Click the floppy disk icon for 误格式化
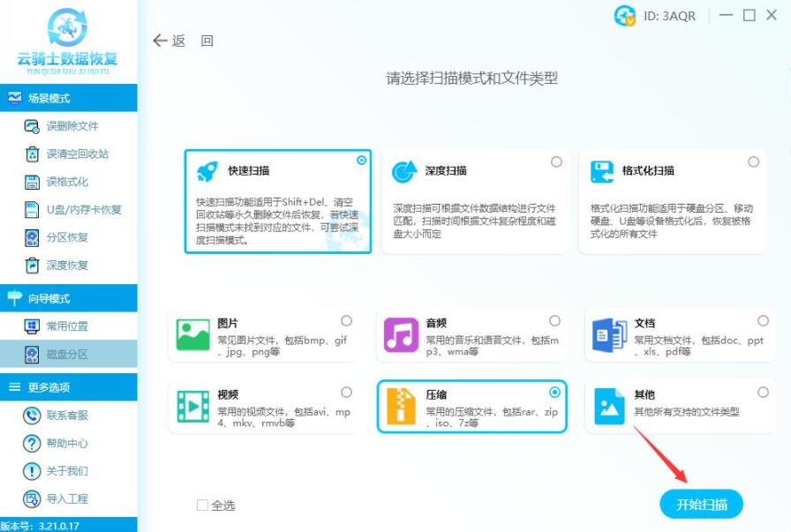 32,182
